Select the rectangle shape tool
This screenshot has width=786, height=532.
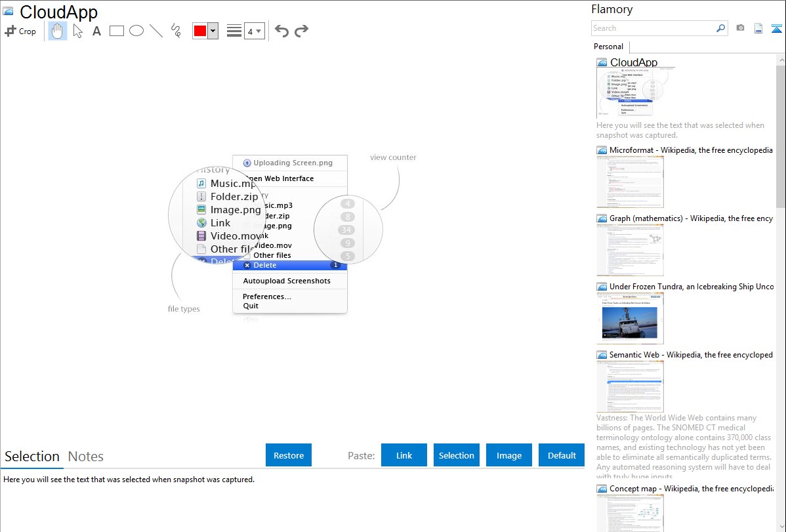pyautogui.click(x=117, y=31)
